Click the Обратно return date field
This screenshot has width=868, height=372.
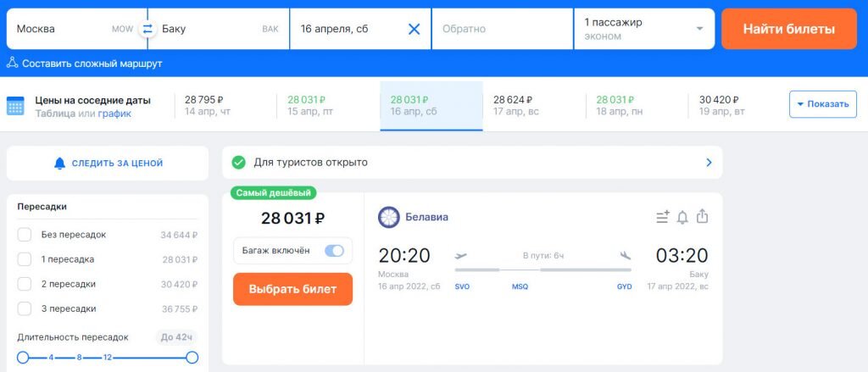tap(502, 29)
